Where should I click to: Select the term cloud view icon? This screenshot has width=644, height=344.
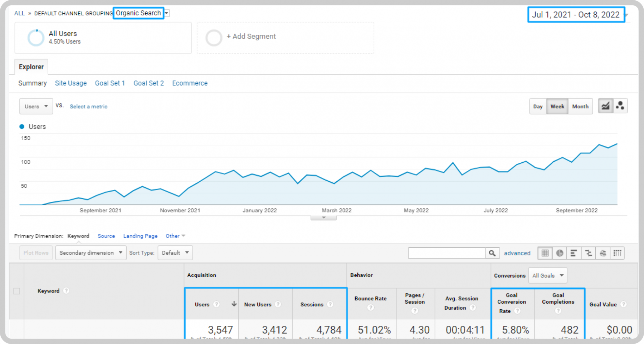tap(603, 253)
